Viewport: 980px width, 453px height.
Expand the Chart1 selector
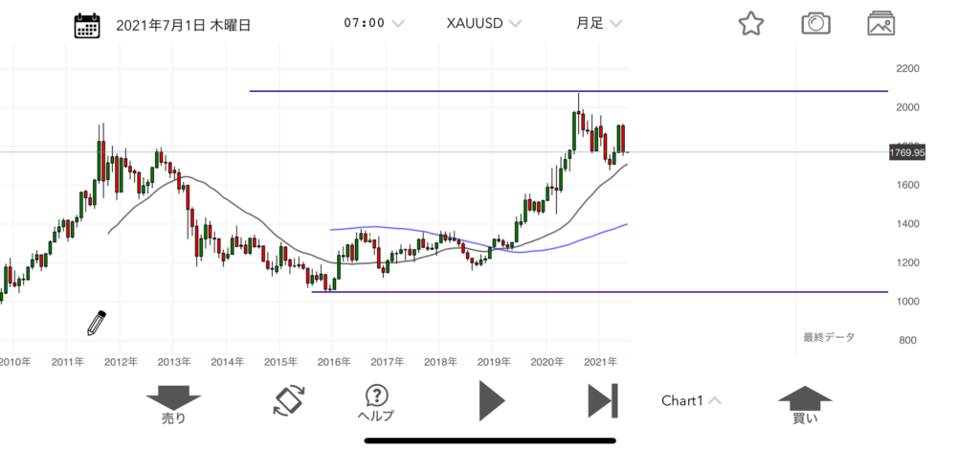(690, 400)
